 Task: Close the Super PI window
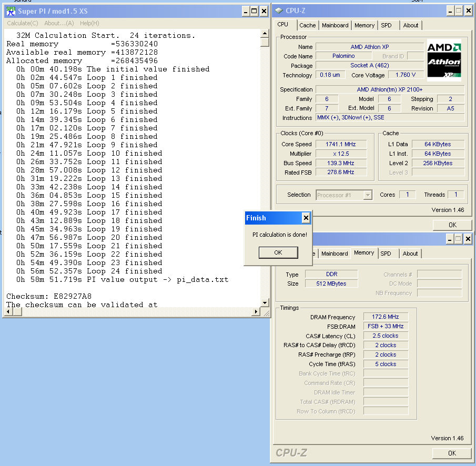(x=264, y=12)
